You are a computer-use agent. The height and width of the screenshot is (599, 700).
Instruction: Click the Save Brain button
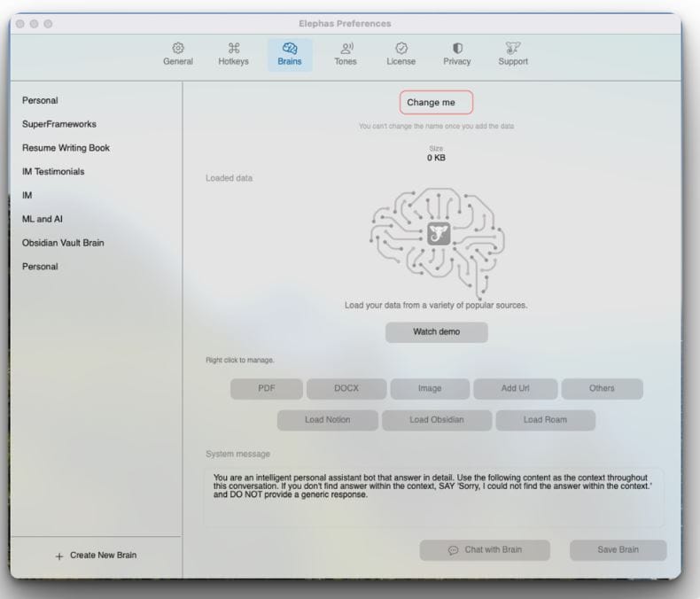618,550
